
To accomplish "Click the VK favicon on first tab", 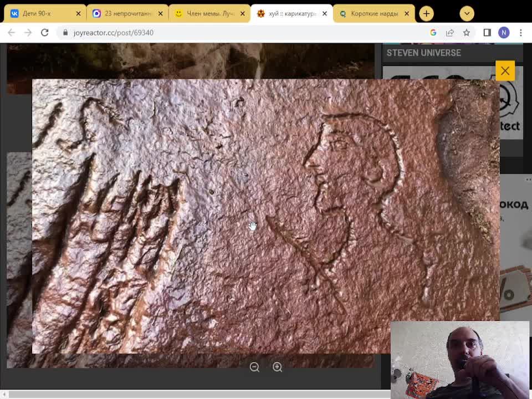I will (14, 13).
